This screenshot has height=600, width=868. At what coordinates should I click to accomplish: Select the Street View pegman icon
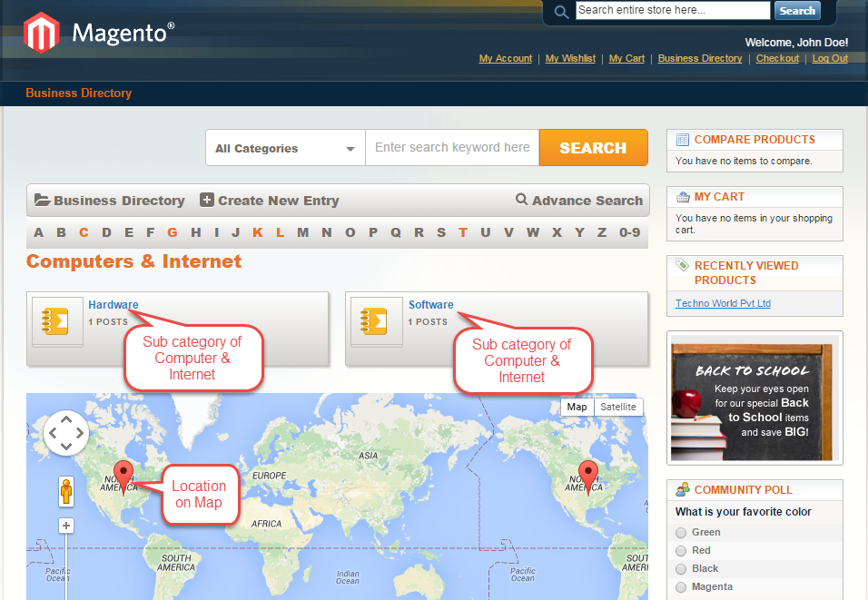coord(66,491)
